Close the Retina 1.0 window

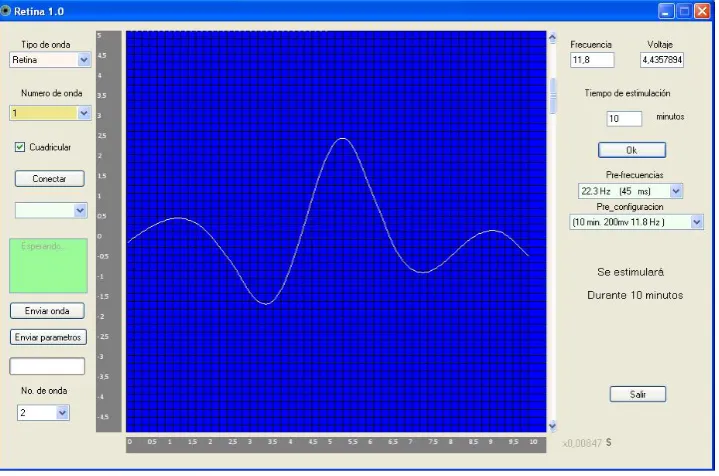click(702, 11)
